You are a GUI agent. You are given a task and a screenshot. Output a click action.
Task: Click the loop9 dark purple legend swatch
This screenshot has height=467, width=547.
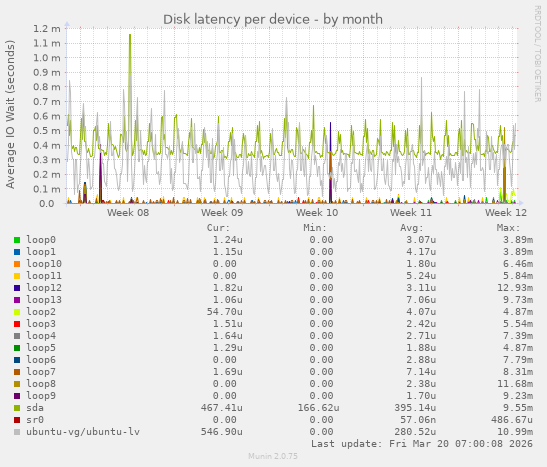(x=17, y=396)
